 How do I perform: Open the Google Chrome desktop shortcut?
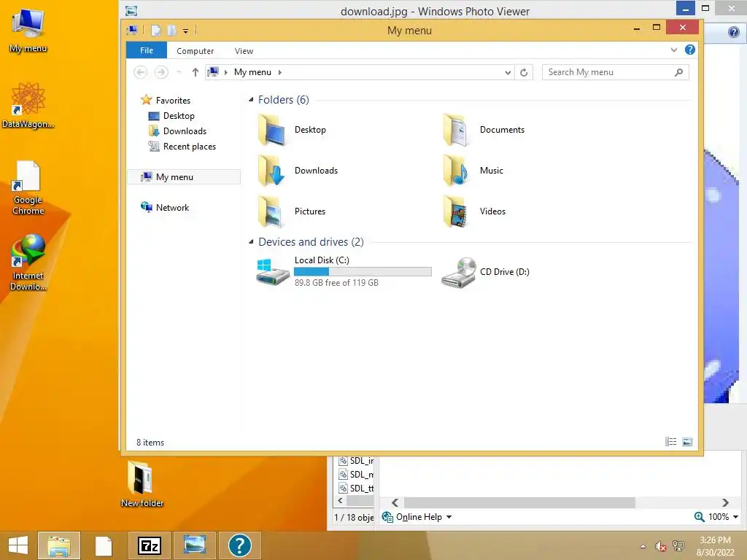pyautogui.click(x=28, y=189)
